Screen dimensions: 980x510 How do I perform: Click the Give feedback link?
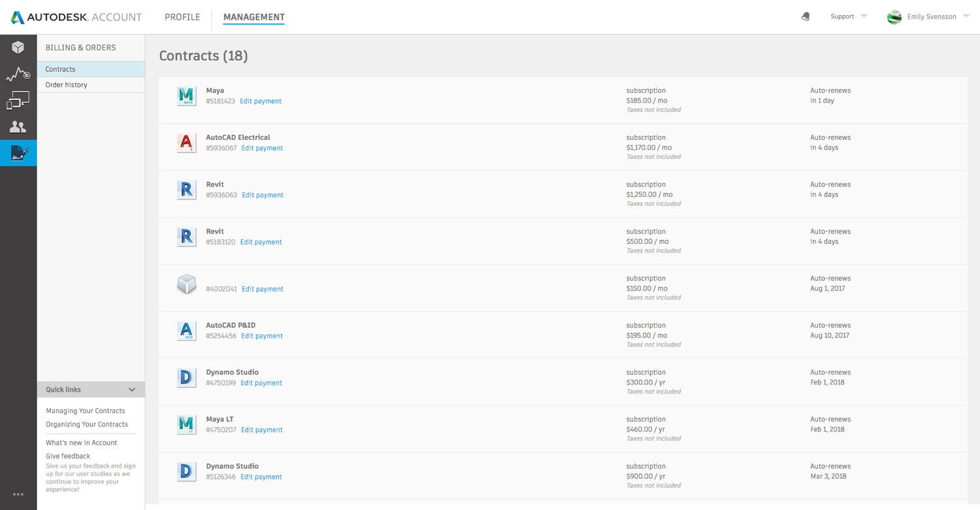click(68, 456)
